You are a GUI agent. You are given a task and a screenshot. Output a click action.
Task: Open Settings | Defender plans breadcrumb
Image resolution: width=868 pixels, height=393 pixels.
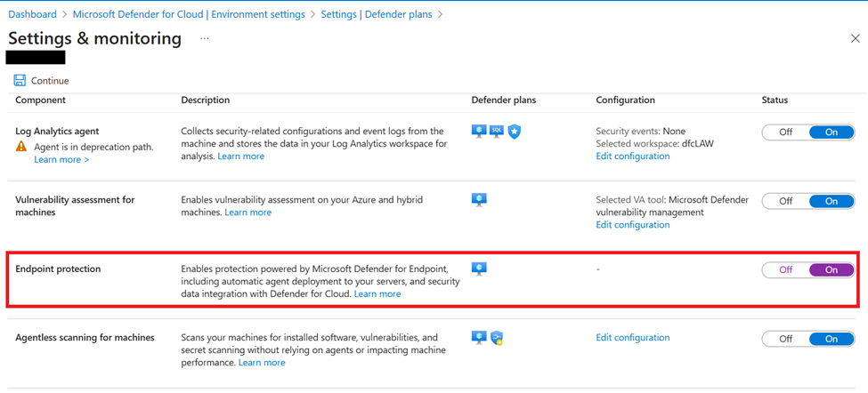tap(377, 14)
